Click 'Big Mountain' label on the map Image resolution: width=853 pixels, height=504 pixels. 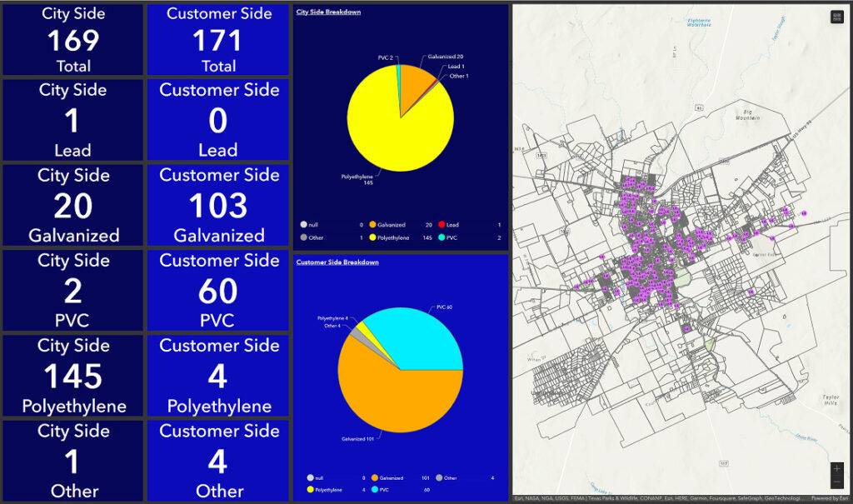tap(747, 116)
